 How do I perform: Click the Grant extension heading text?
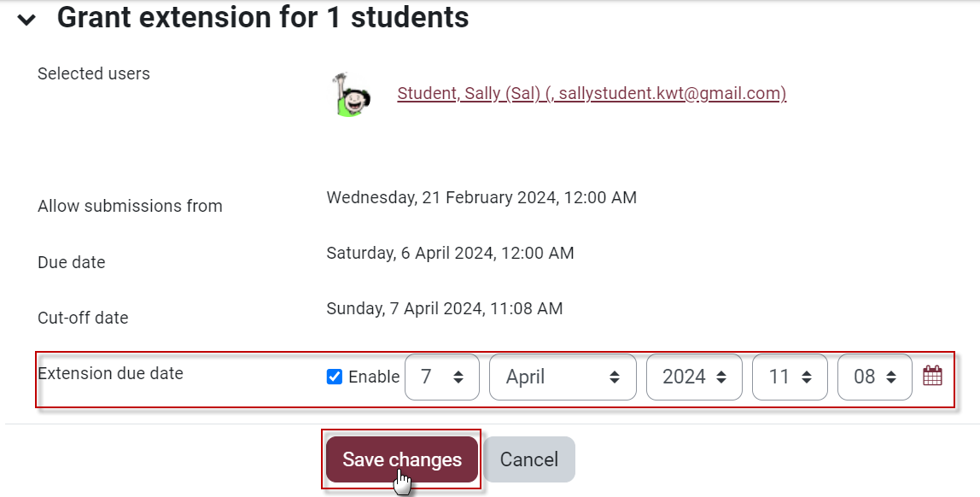pos(263,17)
